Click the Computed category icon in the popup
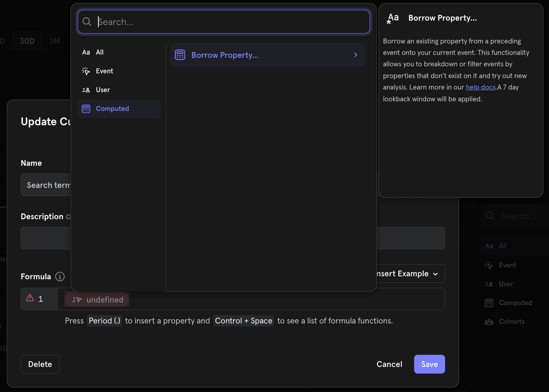 click(86, 109)
